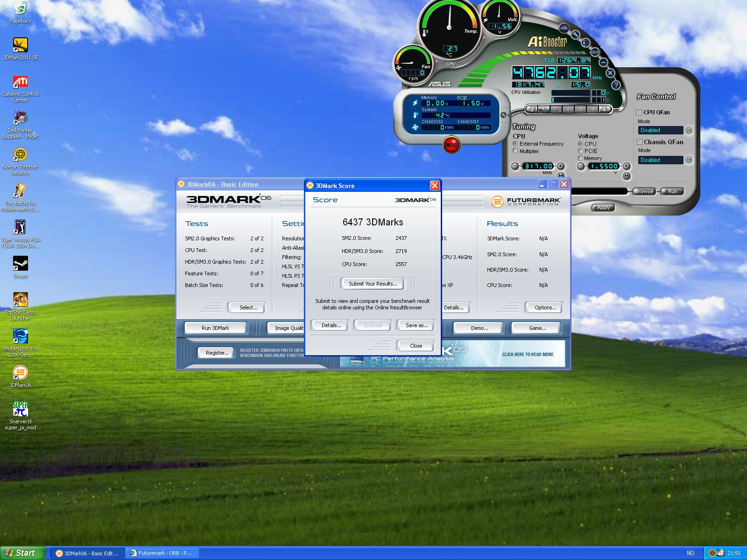
Task: Click external frequency value 317.00 display
Action: click(538, 166)
